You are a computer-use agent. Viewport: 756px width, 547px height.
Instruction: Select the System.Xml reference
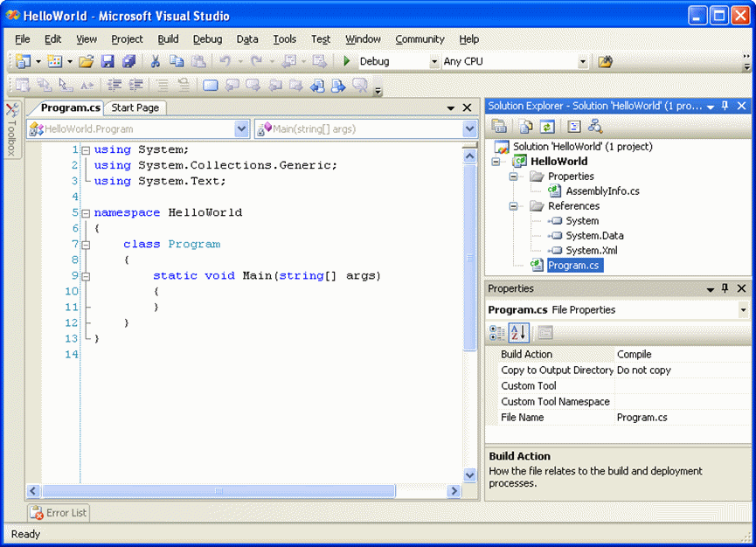click(591, 251)
